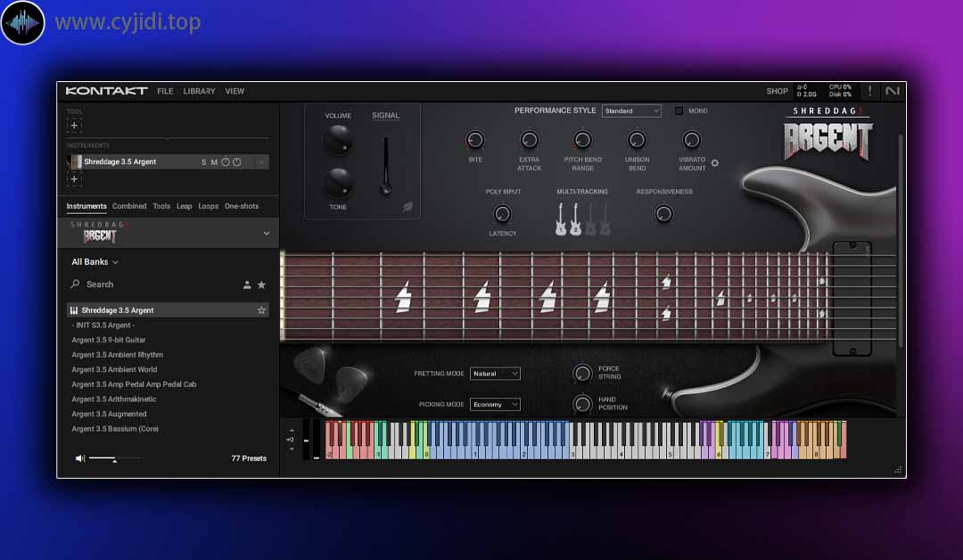Screen dimensions: 963x560
Task: Click the first round dial icon after the M button
Action: (226, 162)
